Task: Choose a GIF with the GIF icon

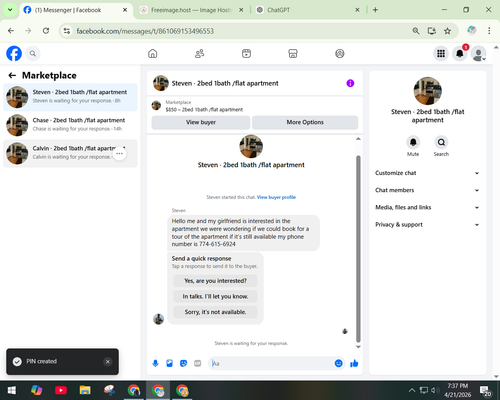Action: tap(198, 363)
